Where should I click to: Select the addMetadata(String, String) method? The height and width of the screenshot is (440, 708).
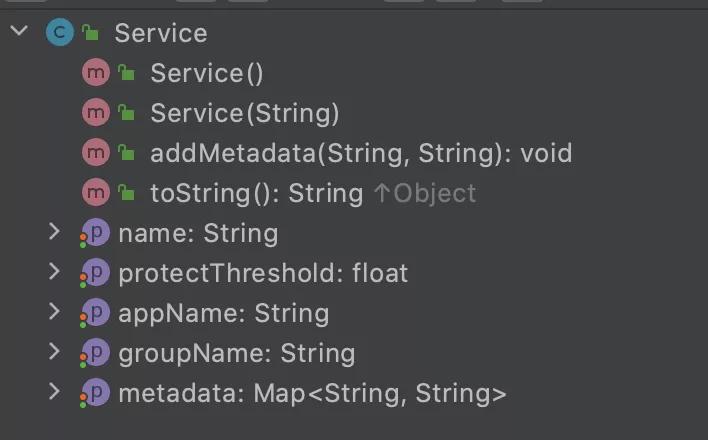pos(360,153)
